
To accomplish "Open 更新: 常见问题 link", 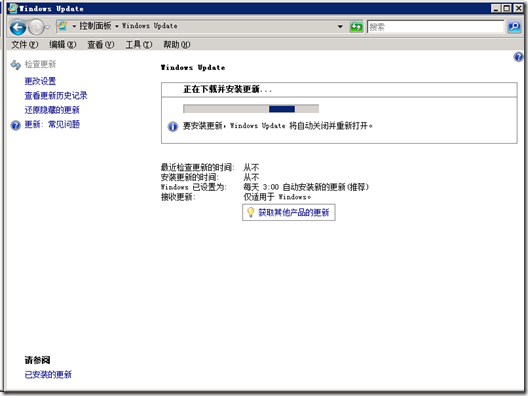I will click(52, 124).
